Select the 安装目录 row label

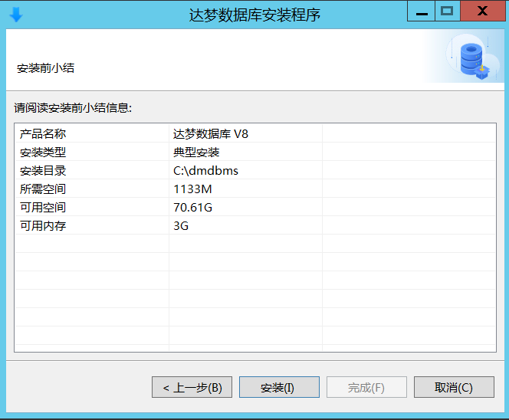[x=43, y=171]
